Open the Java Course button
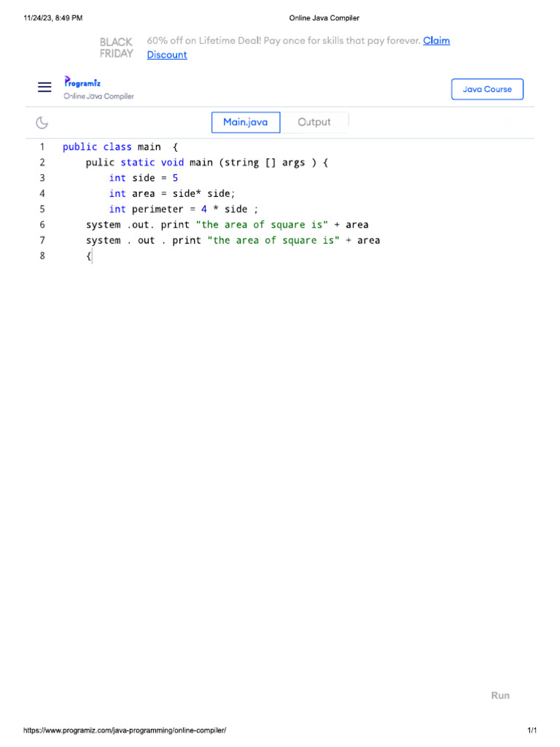 click(487, 89)
